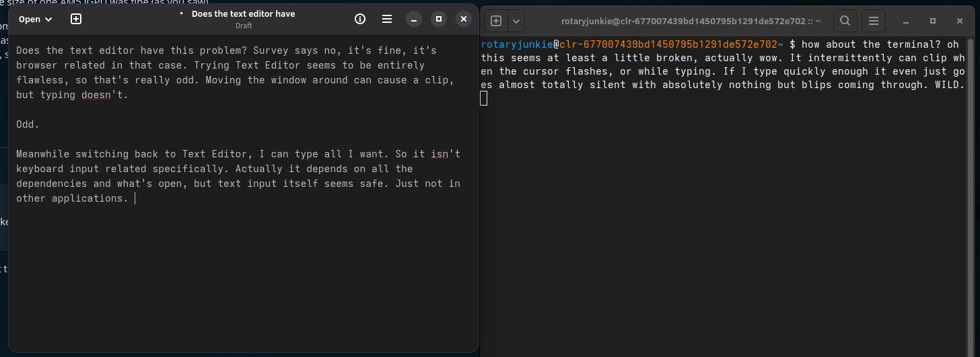Close the Text Editor draft window

464,19
